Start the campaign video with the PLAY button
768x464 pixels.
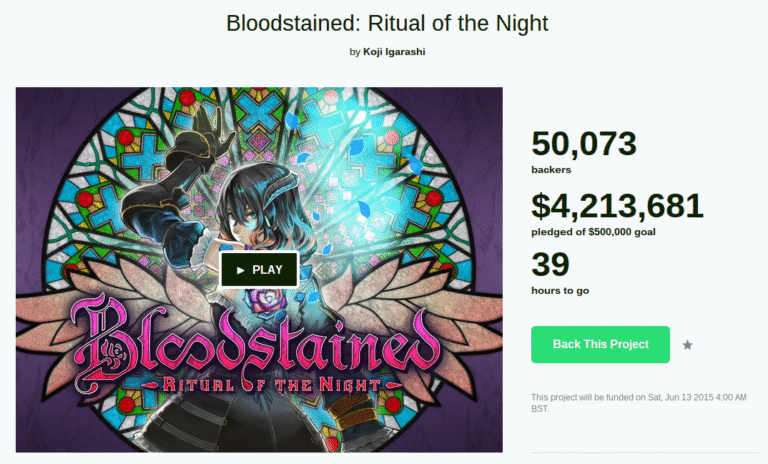[x=259, y=269]
